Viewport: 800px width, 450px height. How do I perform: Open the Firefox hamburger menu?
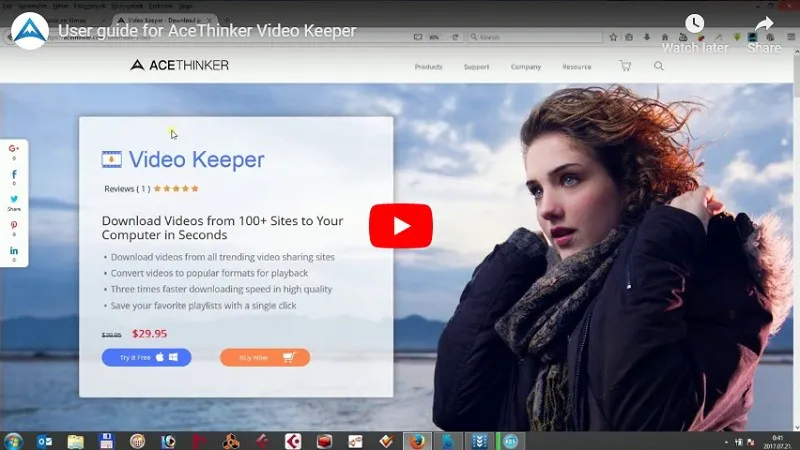coord(791,37)
